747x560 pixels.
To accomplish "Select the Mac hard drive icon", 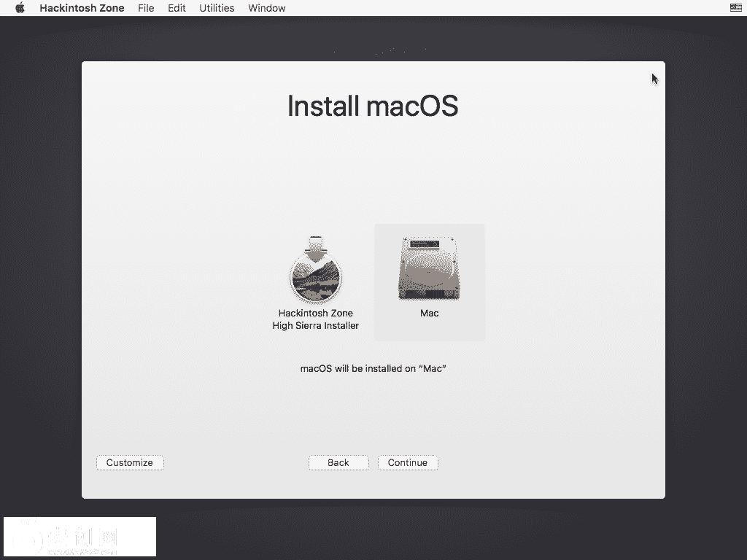I will (x=429, y=268).
